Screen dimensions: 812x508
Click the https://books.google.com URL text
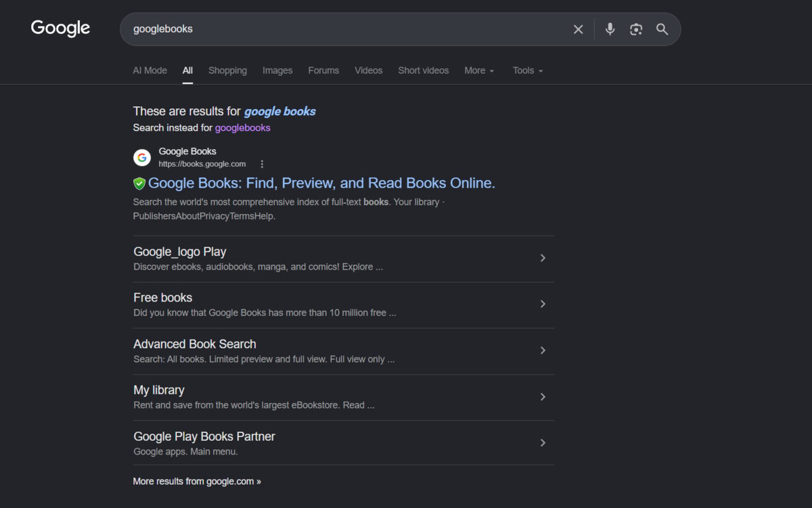[x=202, y=164]
